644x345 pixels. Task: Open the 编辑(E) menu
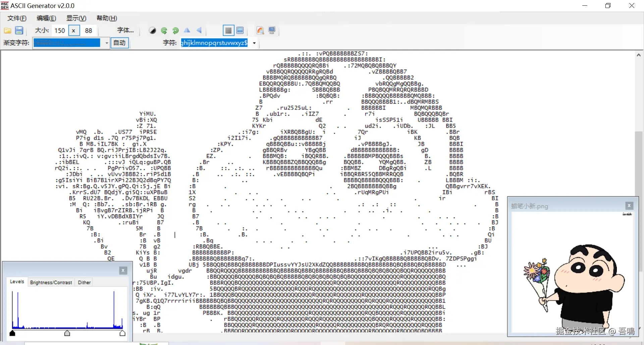tap(46, 18)
